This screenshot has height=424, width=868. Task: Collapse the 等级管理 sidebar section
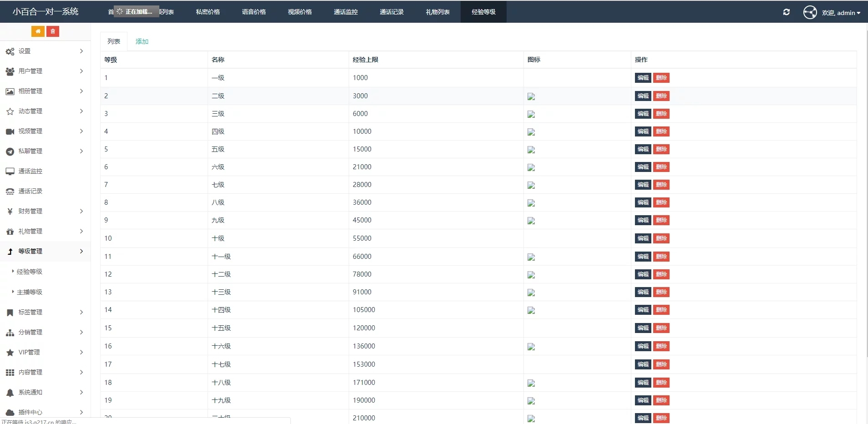45,251
